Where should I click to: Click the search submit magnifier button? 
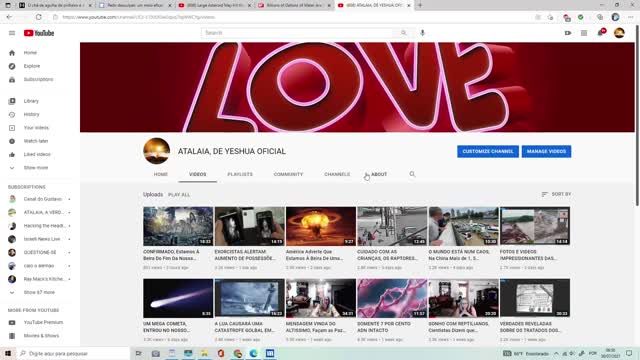coord(403,33)
